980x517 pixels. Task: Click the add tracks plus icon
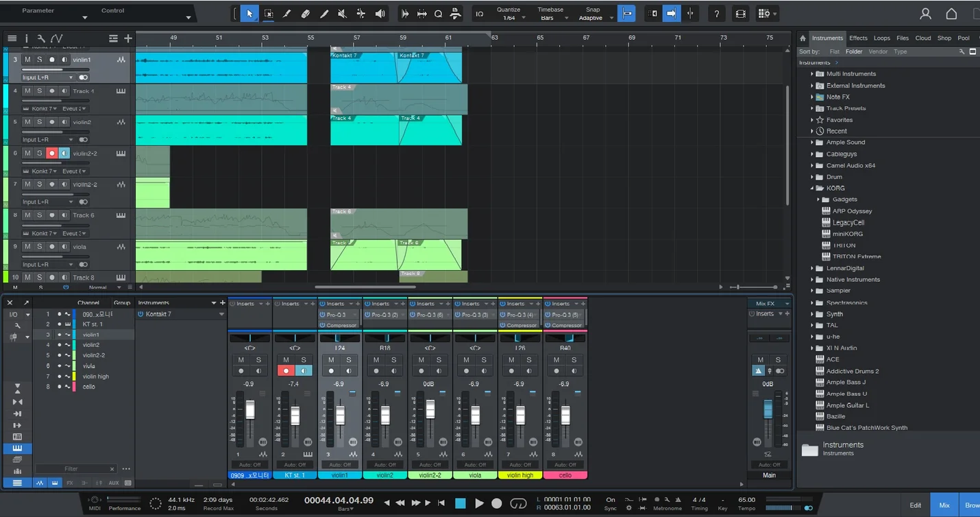click(x=128, y=38)
